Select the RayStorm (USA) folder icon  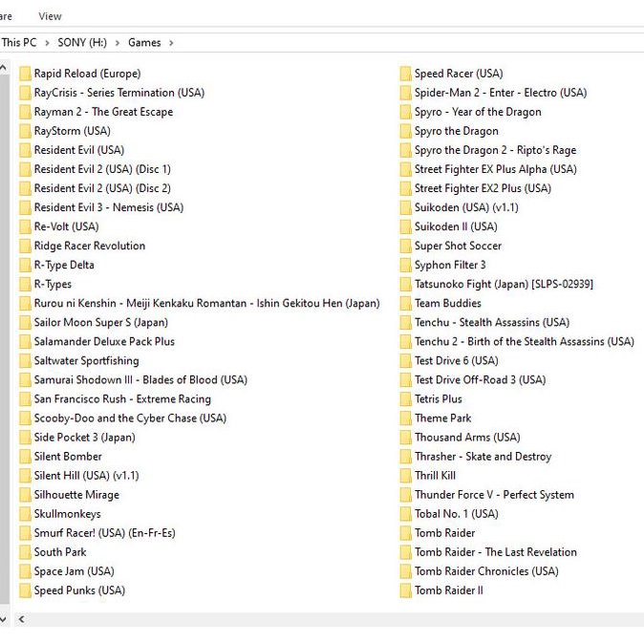coord(25,131)
